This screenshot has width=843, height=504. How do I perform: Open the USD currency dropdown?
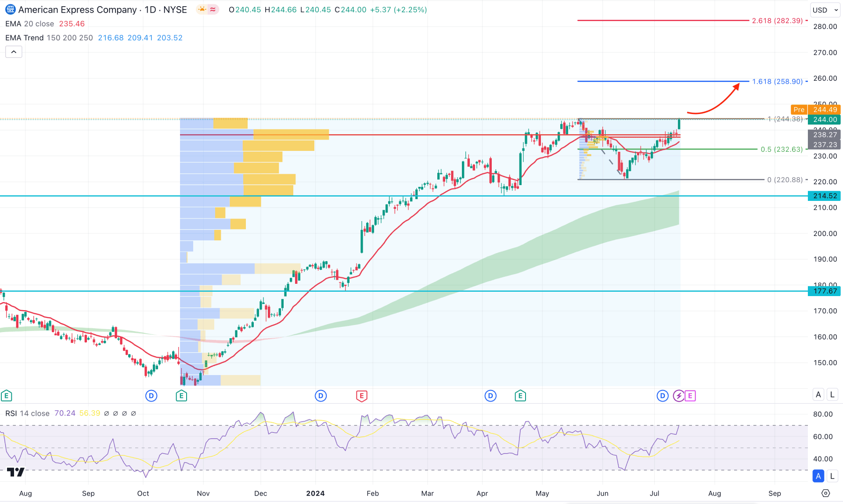(x=825, y=10)
